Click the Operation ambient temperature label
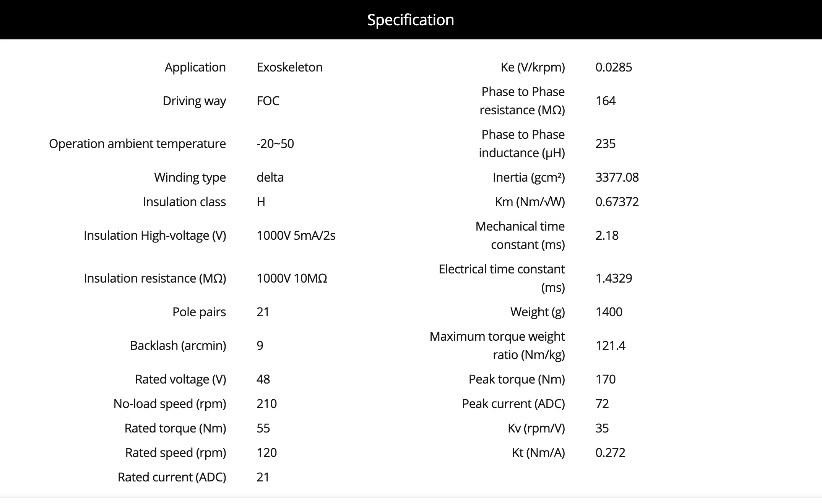Screen dimensions: 822x504 point(137,144)
